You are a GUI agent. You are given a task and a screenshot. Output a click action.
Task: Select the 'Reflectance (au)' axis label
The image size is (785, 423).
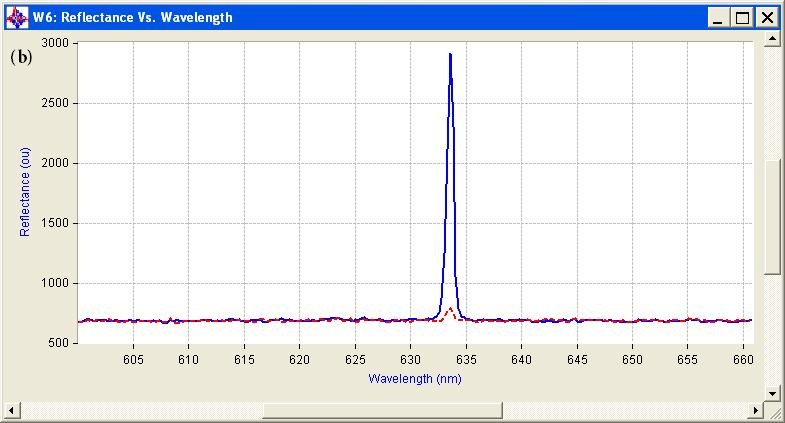(25, 192)
